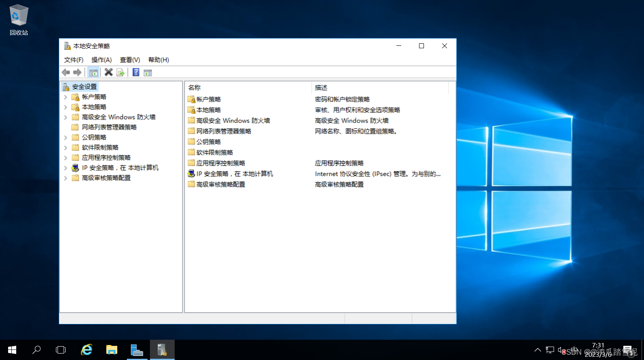Click the Forward arrow toolbar icon
This screenshot has width=644, height=360.
click(77, 73)
